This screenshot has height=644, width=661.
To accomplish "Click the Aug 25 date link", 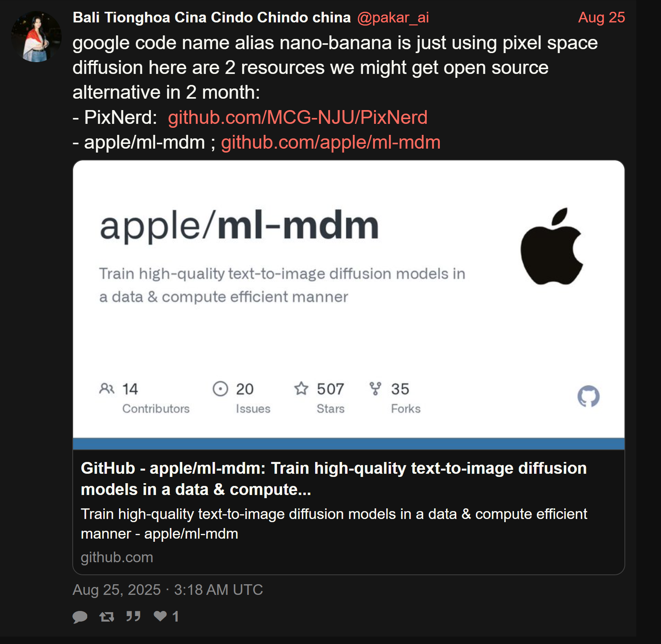I will click(601, 18).
